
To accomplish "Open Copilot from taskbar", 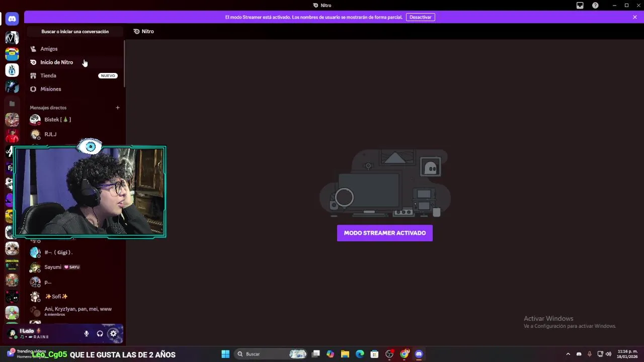I will [330, 354].
